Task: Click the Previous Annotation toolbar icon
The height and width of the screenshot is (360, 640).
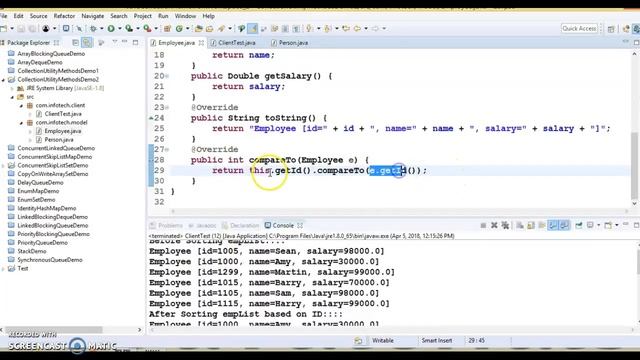Action: (327, 29)
